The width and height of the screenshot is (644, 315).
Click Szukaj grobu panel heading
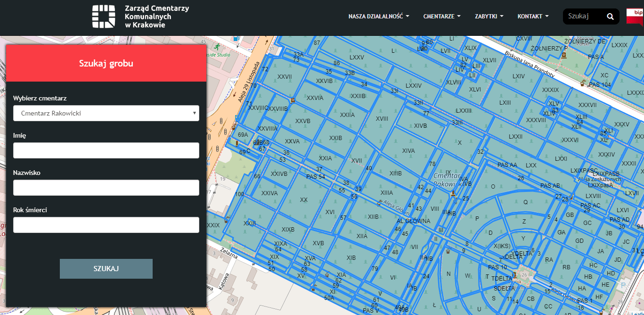coord(106,63)
